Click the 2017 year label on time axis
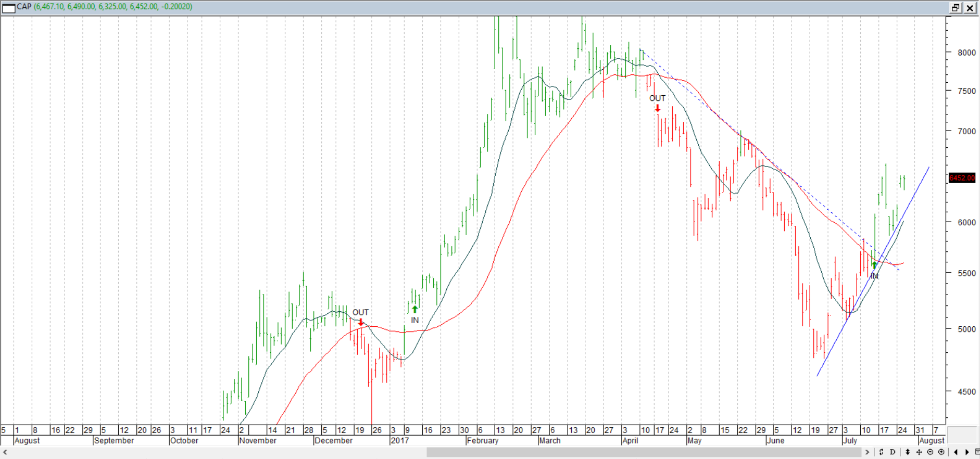 [400, 440]
